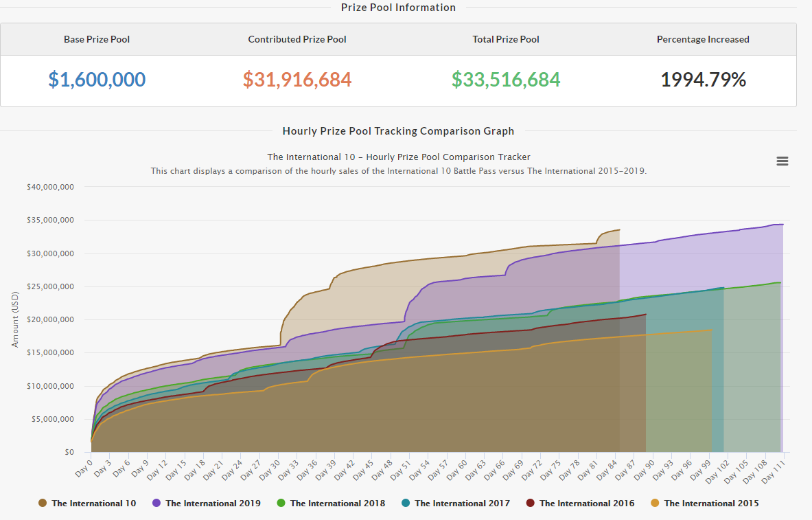This screenshot has width=812, height=520.
Task: Click the orange International 2015 legend dot
Action: pyautogui.click(x=655, y=503)
